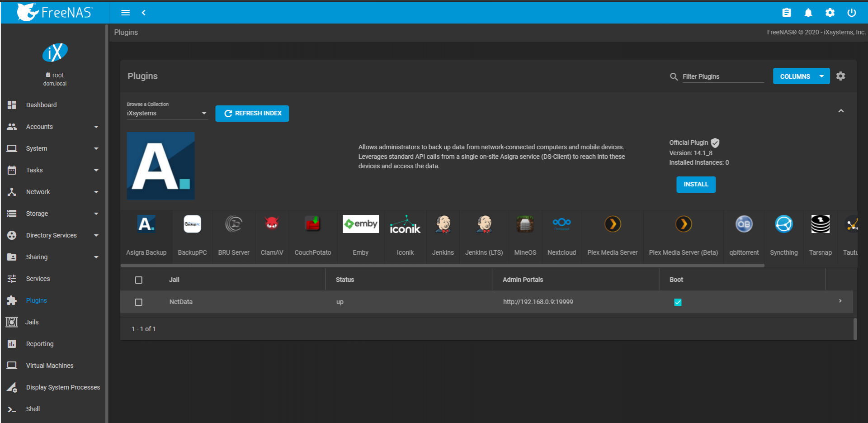Click the Admin Portals column header

(x=523, y=280)
